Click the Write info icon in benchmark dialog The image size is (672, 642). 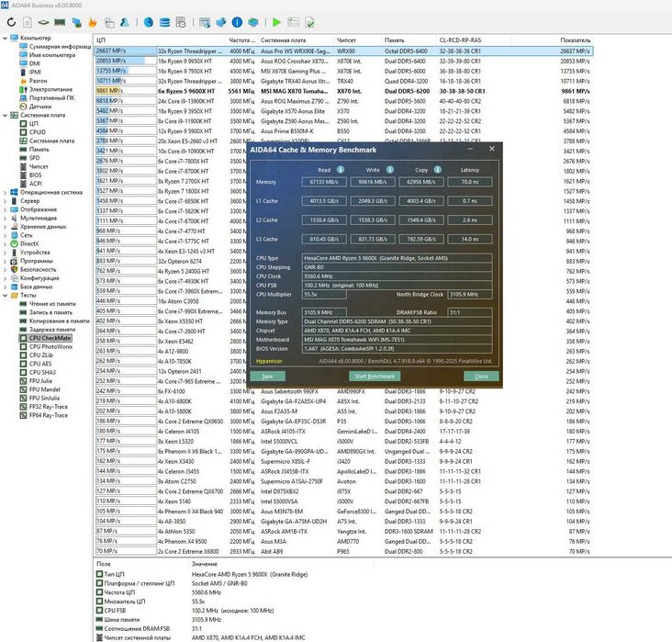(x=389, y=169)
